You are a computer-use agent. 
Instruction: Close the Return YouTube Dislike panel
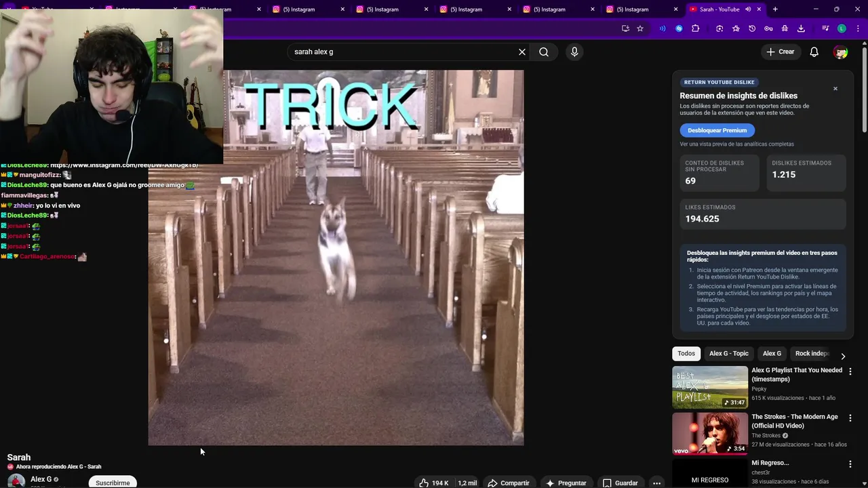click(x=835, y=89)
